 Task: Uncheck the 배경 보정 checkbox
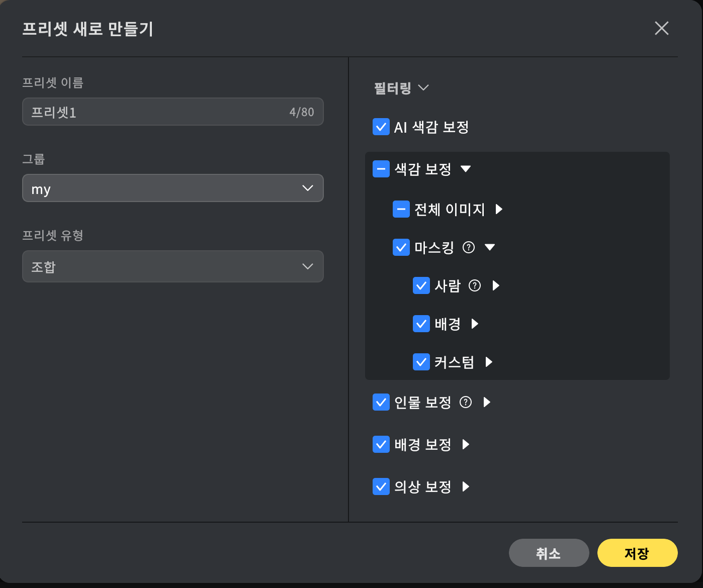[381, 444]
